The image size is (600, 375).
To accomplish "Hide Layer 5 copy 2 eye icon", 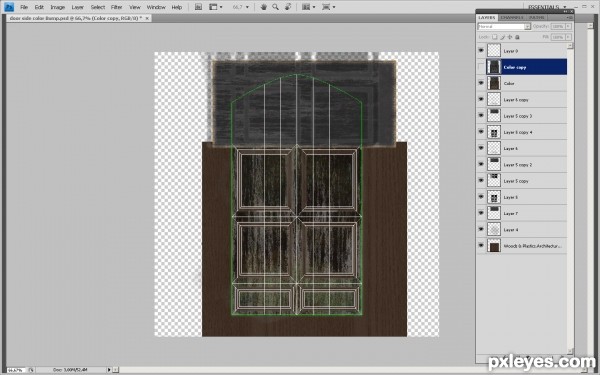I will (481, 164).
